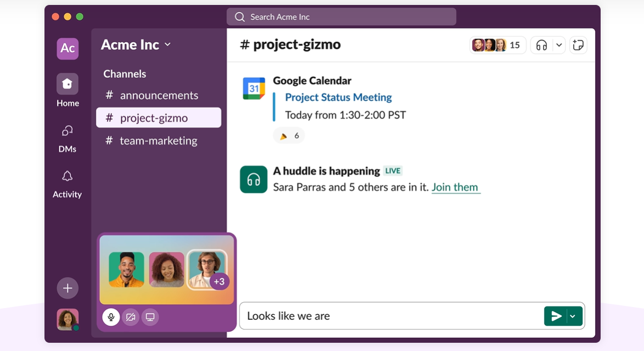Viewport: 644px width, 351px height.
Task: Open DMs from the sidebar
Action: click(67, 134)
